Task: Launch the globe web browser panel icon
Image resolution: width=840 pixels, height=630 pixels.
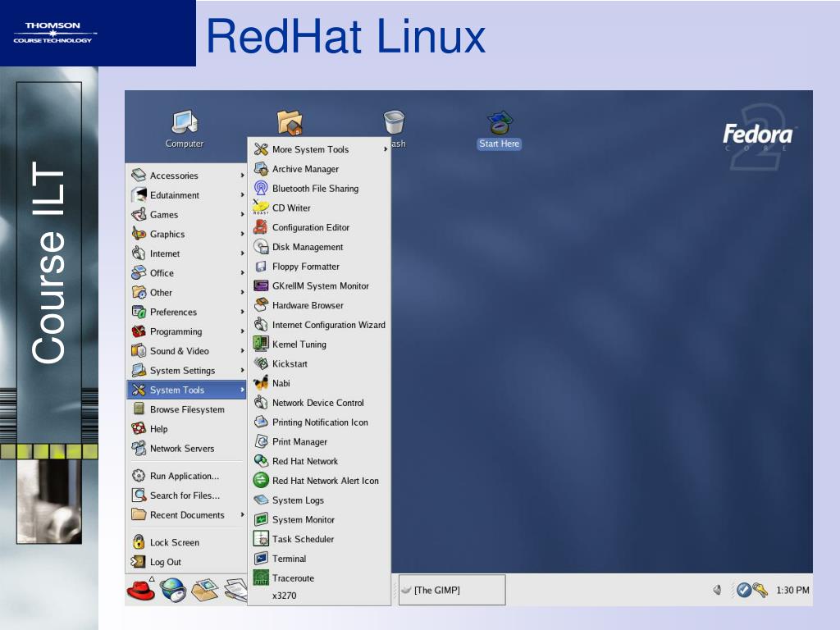Action: pos(173,590)
